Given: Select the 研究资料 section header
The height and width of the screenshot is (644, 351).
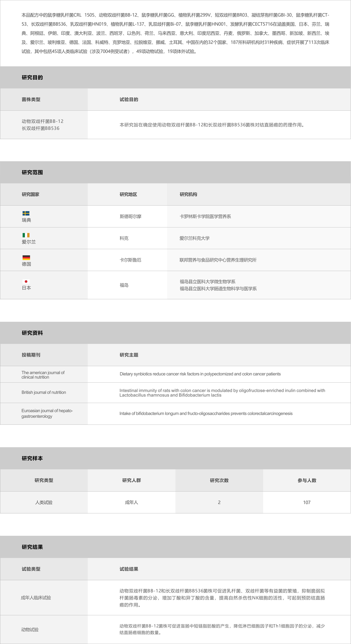Looking at the screenshot, I should (175, 333).
